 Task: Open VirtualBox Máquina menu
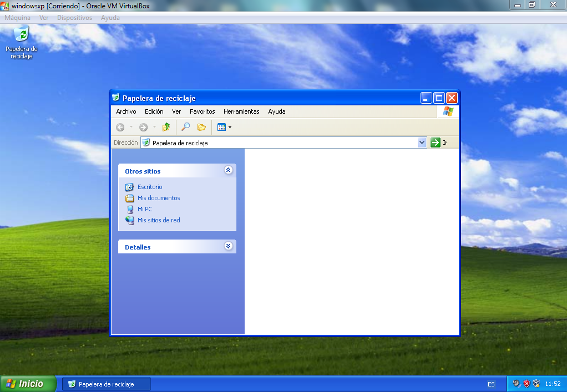tap(17, 18)
